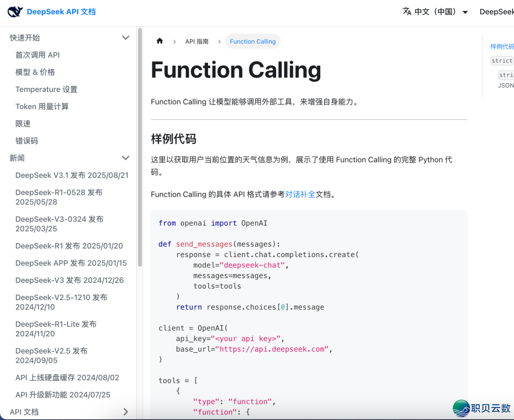Expand the API 文档 section chevron

[126, 412]
